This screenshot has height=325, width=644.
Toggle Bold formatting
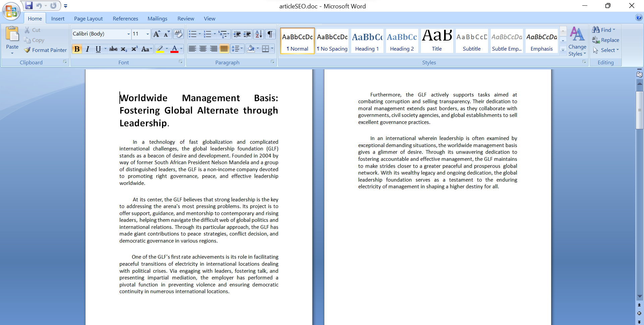click(x=77, y=49)
